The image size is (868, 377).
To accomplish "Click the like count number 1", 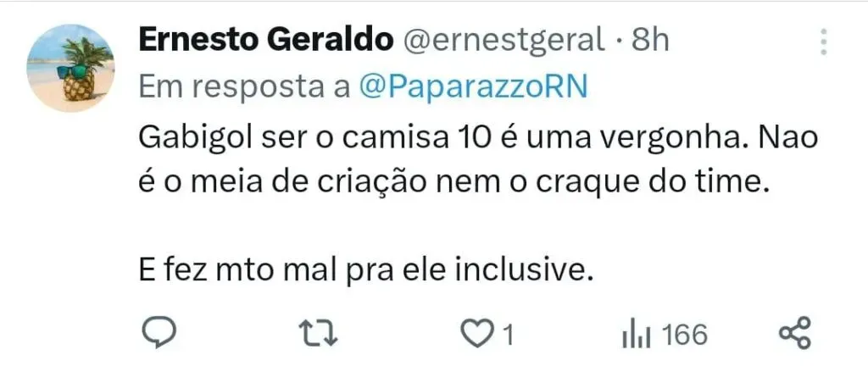I will (x=509, y=336).
